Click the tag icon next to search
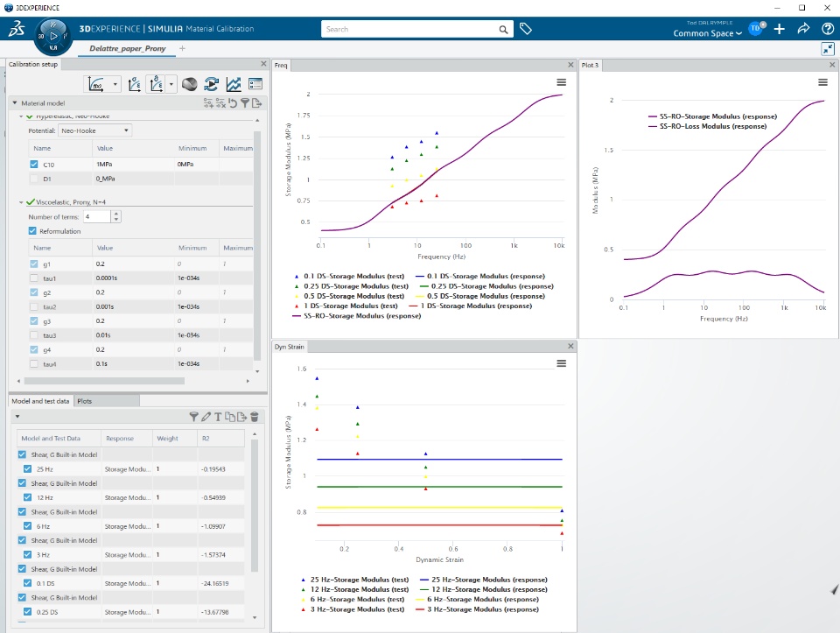This screenshot has height=633, width=840. pos(526,29)
